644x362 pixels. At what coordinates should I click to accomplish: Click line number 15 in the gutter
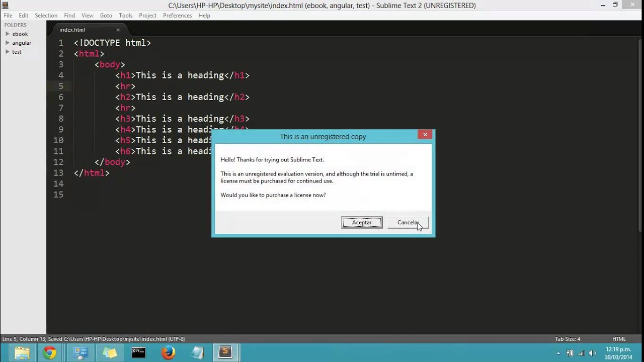[x=58, y=195]
